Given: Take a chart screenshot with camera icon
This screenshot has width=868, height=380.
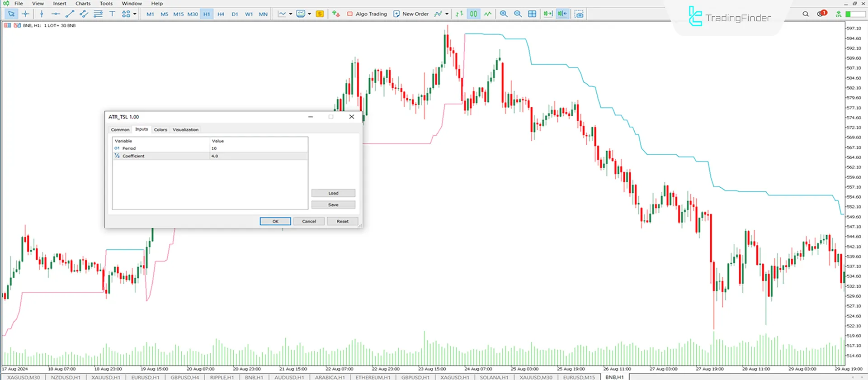Looking at the screenshot, I should pyautogui.click(x=579, y=14).
